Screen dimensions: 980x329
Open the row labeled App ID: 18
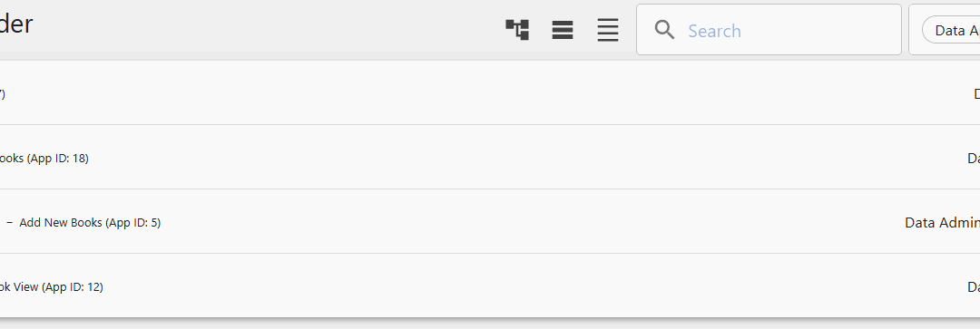click(490, 158)
